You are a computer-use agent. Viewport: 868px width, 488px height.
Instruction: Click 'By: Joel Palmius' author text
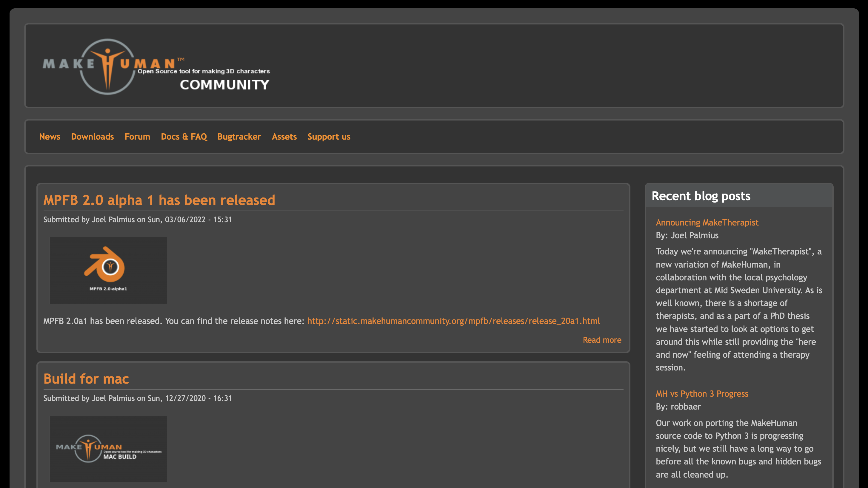click(x=687, y=235)
